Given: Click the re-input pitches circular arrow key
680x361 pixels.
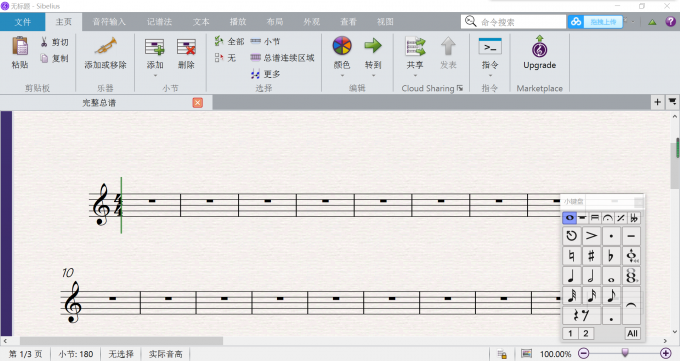Looking at the screenshot, I should click(572, 236).
